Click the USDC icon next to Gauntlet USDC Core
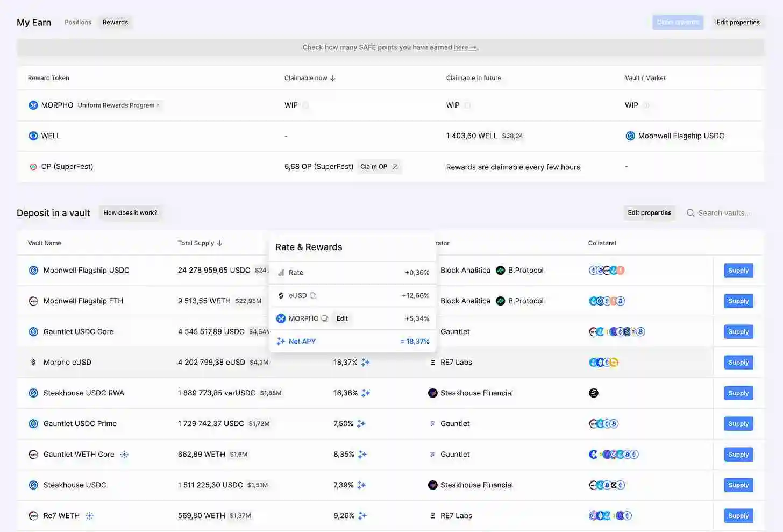 [x=33, y=331]
